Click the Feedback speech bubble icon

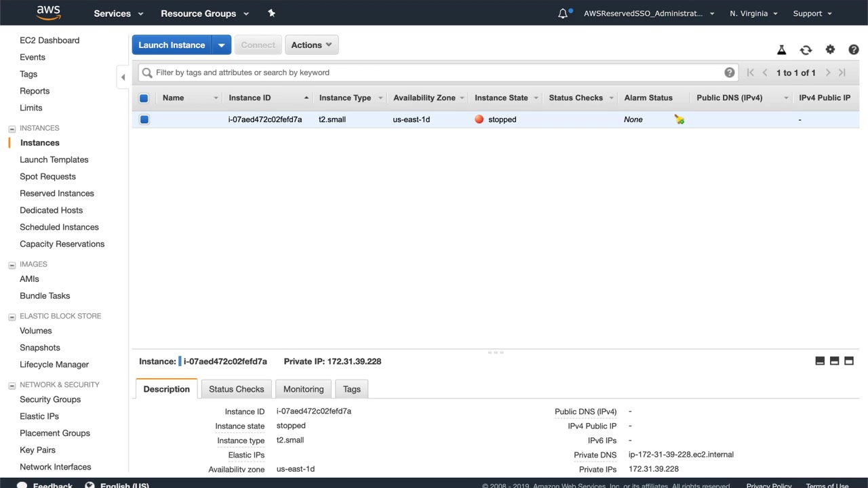coord(22,485)
